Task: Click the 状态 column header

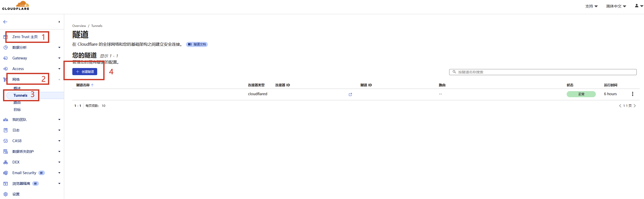Action: (x=570, y=85)
